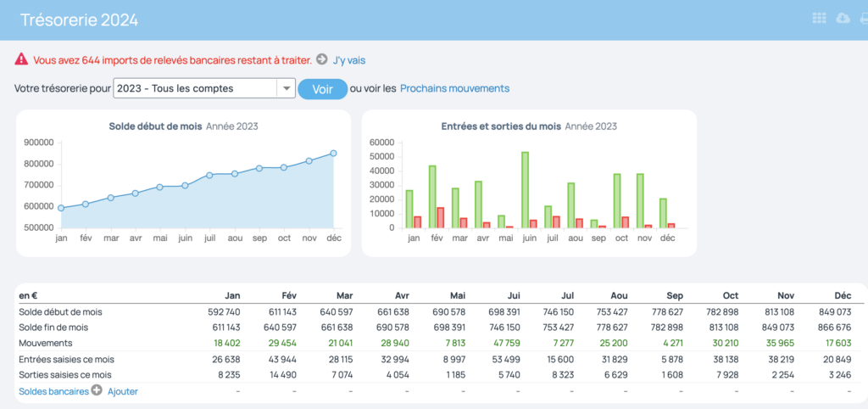Click the Déc column header in table

[842, 295]
